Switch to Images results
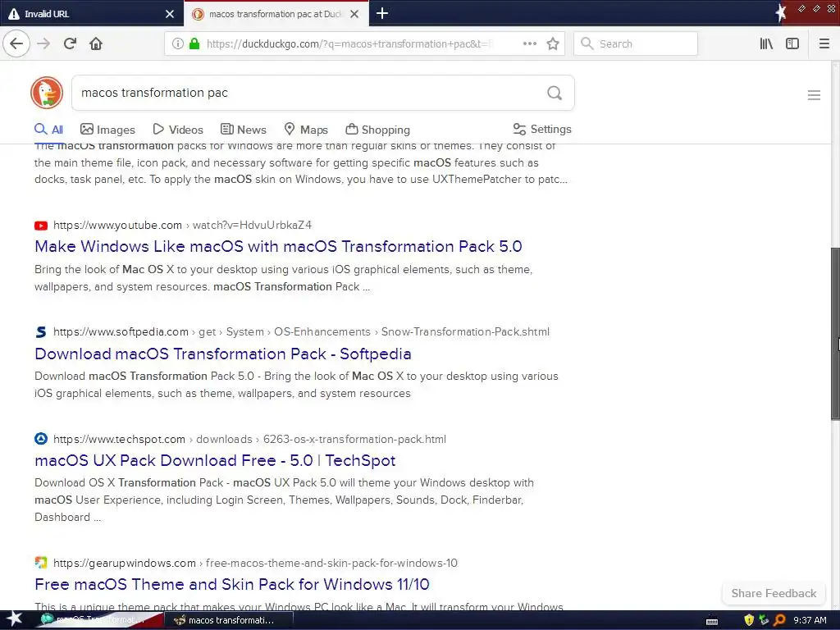 point(107,129)
